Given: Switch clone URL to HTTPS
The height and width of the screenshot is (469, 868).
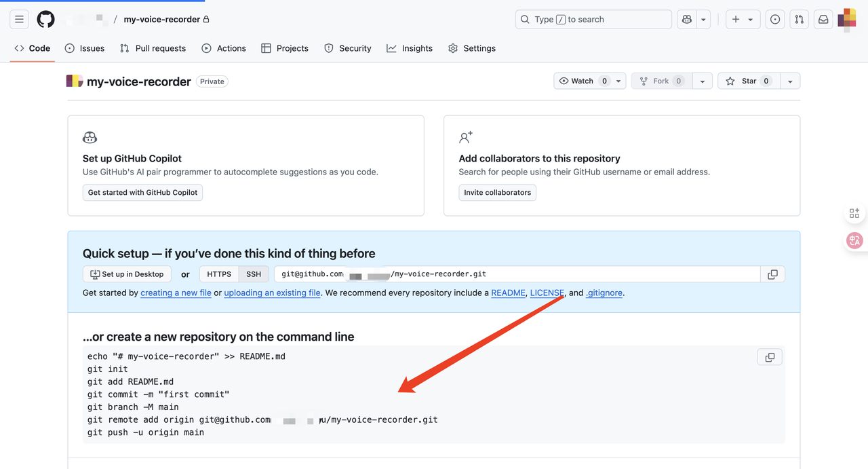Looking at the screenshot, I should tap(219, 274).
